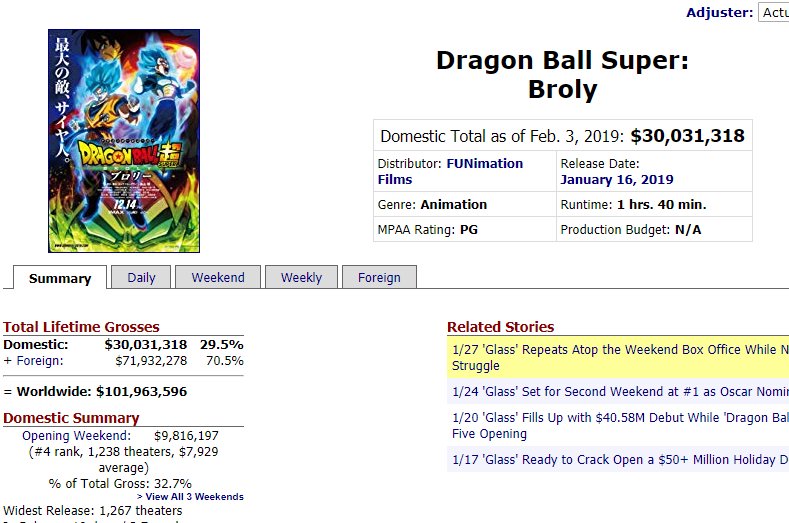Go to the Weekly tab
This screenshot has width=789, height=523.
301,277
